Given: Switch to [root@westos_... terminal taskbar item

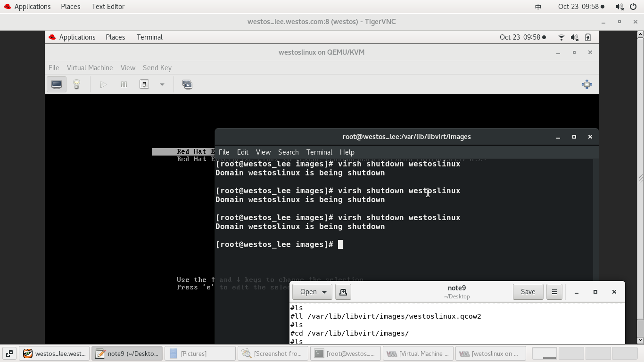Looking at the screenshot, I should [x=346, y=354].
